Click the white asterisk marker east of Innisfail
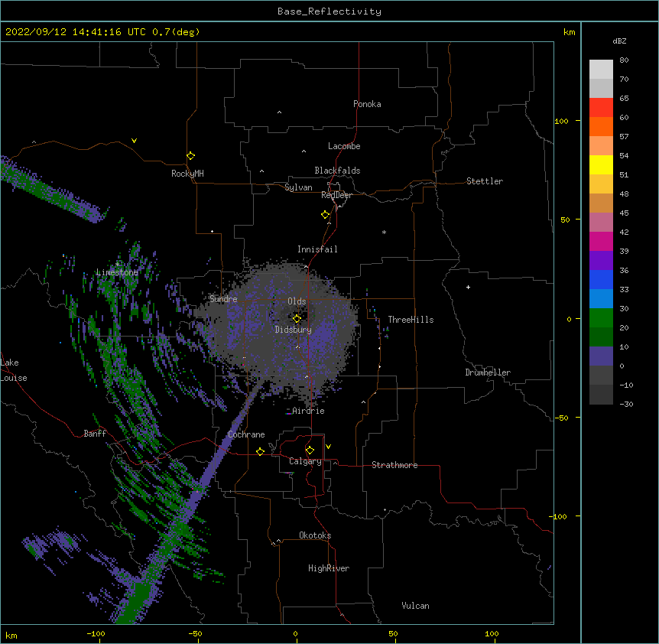The height and width of the screenshot is (644, 659). pos(384,232)
